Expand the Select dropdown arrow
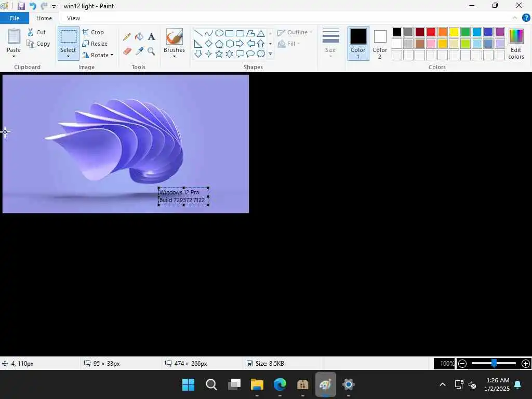 tap(68, 56)
